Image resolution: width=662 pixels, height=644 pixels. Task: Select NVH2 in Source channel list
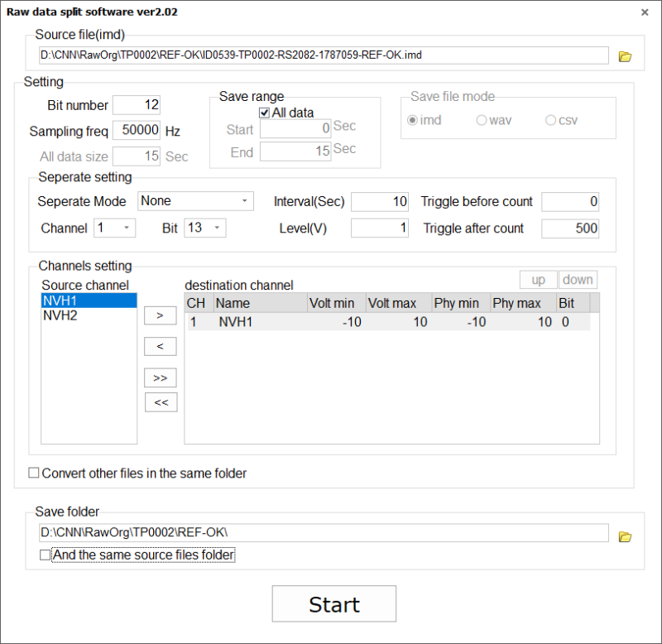tap(89, 315)
